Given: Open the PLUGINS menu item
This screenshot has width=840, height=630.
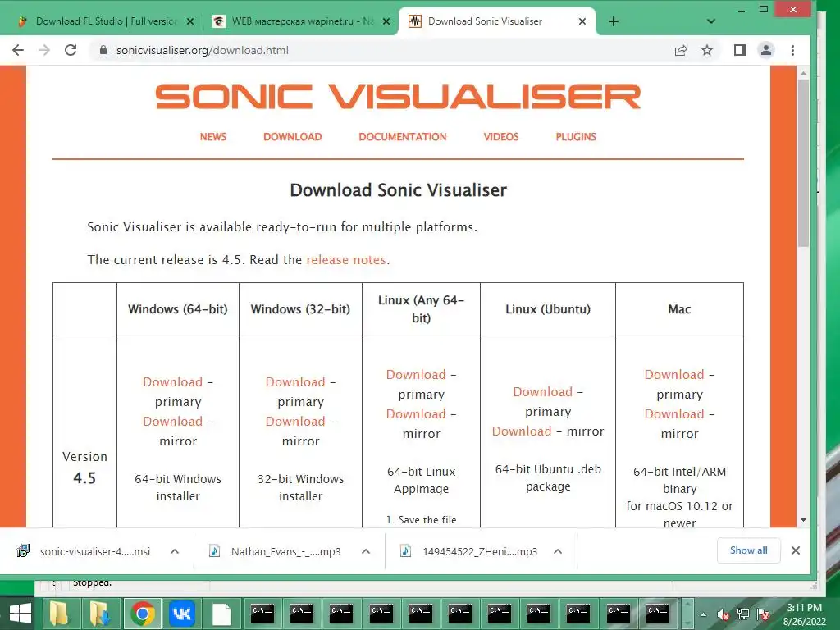Looking at the screenshot, I should pyautogui.click(x=576, y=137).
